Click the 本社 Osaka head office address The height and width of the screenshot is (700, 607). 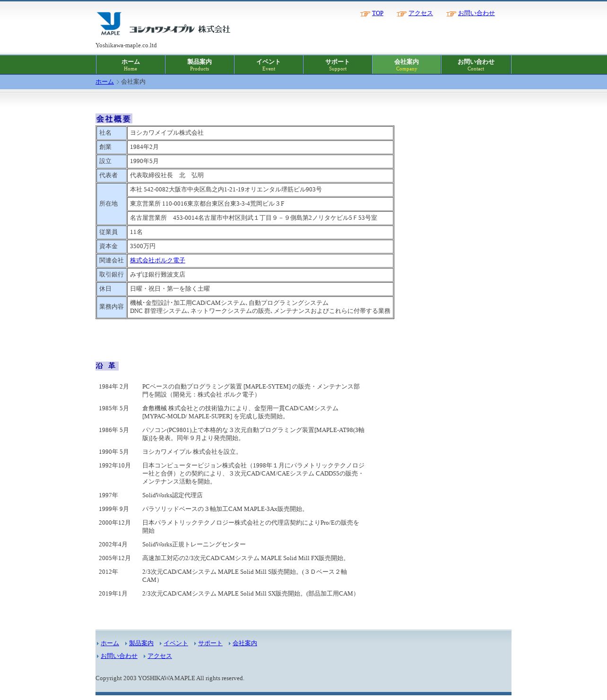[260, 190]
